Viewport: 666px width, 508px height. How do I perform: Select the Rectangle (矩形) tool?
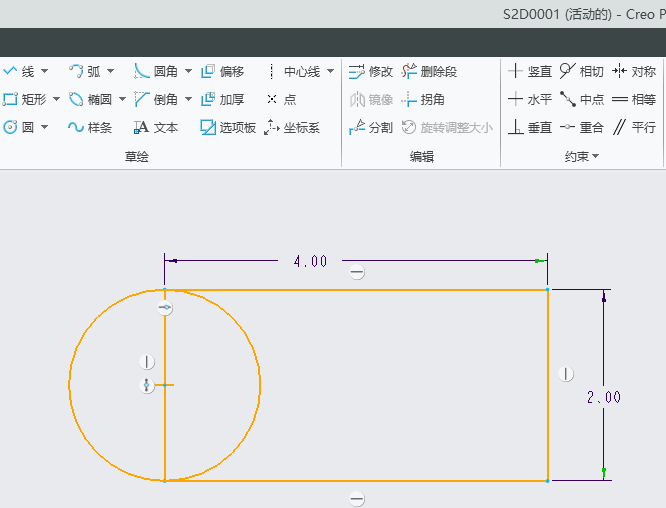click(x=25, y=99)
